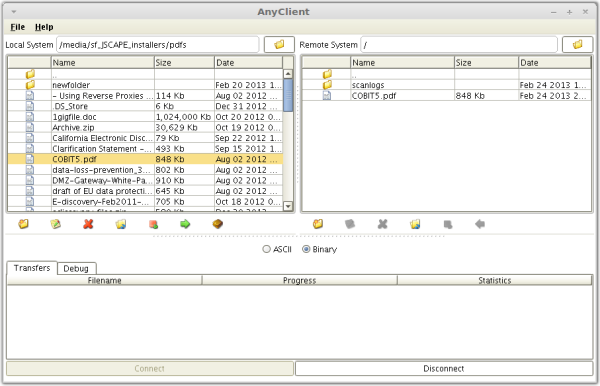Viewport: 600px width, 386px height.
Task: Open the File menu
Action: 18,27
